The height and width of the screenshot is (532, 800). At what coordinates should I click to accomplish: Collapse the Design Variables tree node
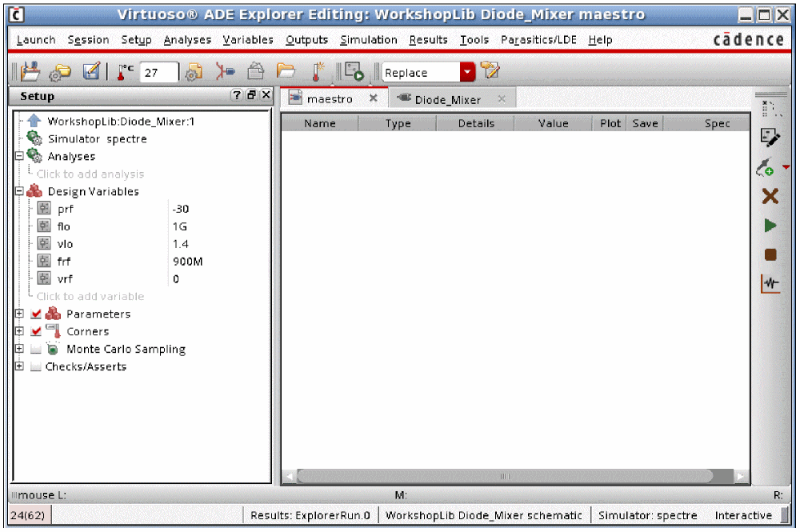point(19,192)
